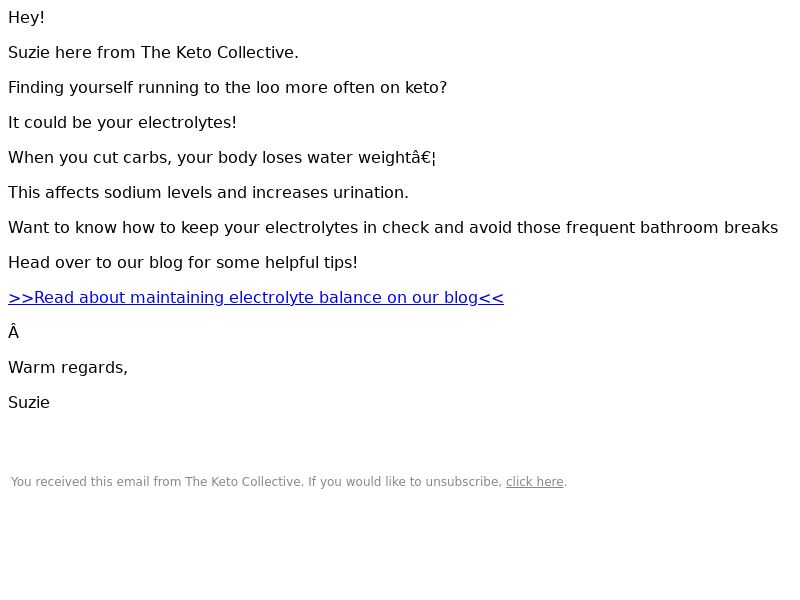Click the 'Hey!' greeting text
Viewport: 800px width, 600px height.
click(26, 18)
